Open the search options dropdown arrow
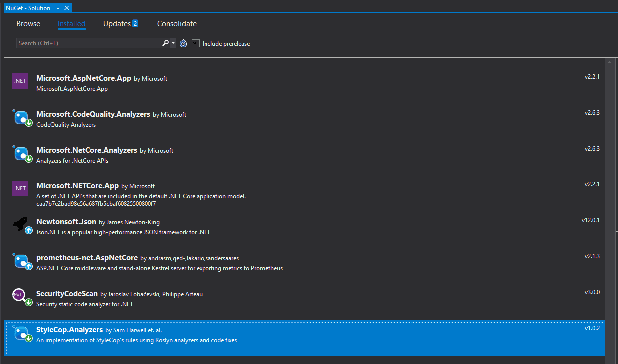This screenshot has width=618, height=364. 173,43
